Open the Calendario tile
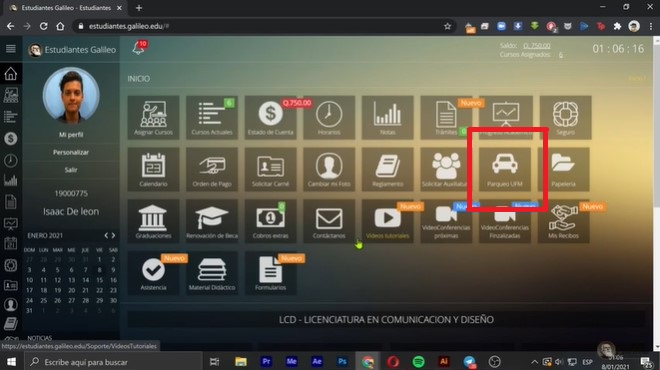 [153, 169]
